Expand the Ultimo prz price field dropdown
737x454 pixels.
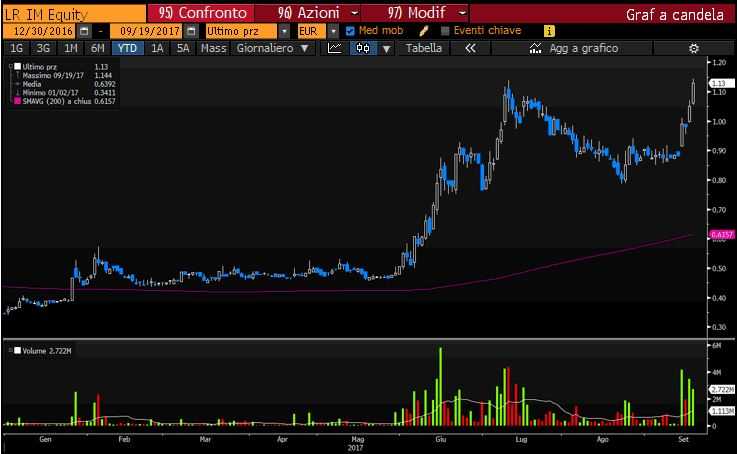click(285, 31)
